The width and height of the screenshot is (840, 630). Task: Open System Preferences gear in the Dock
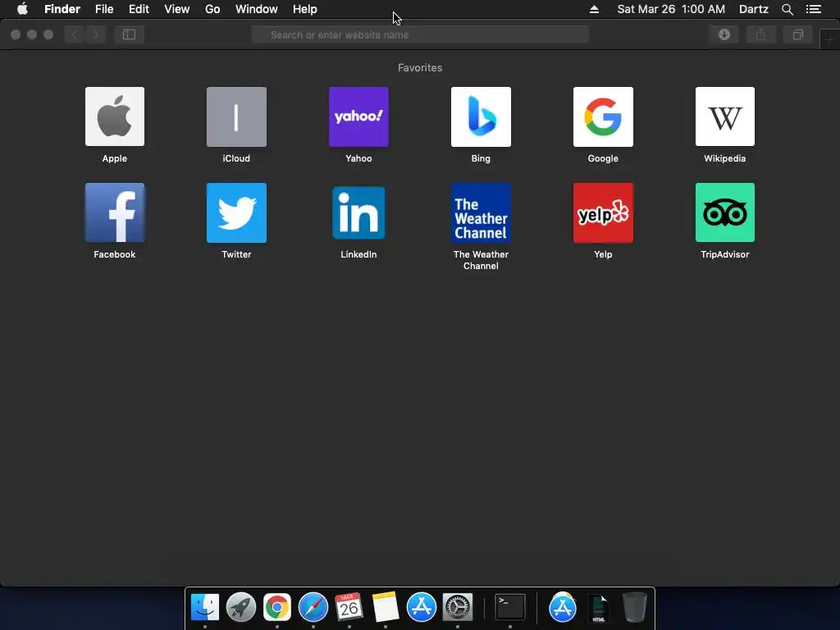(x=458, y=608)
